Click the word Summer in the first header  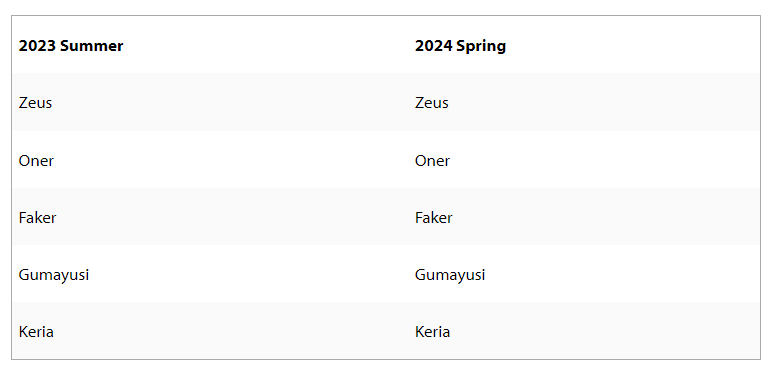[92, 46]
